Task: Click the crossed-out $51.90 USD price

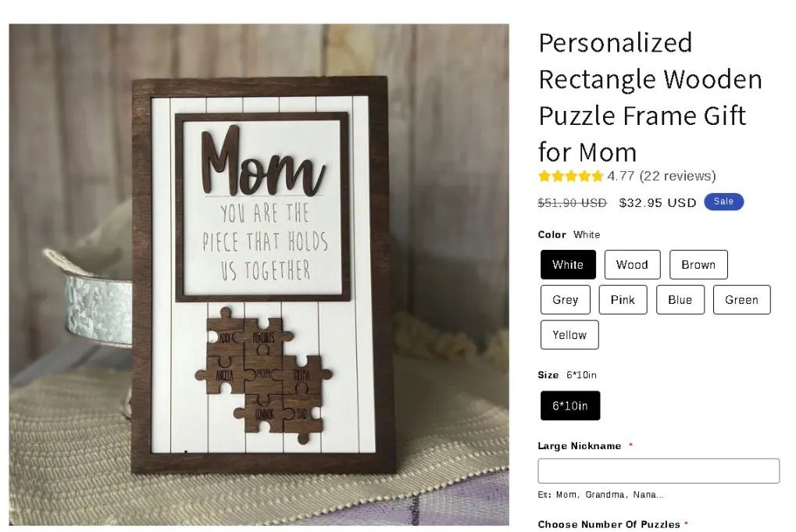Action: pyautogui.click(x=572, y=203)
